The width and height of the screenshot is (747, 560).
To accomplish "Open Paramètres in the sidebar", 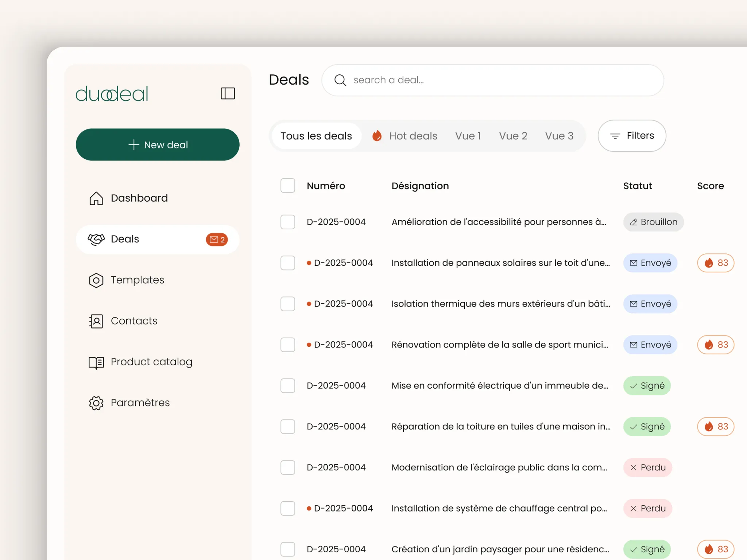I will click(158, 403).
